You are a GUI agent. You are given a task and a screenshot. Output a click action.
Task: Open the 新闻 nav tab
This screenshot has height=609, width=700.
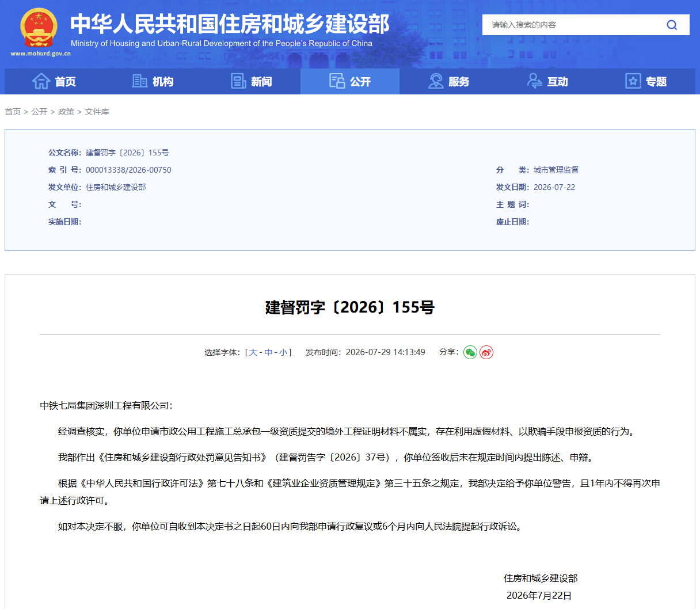pos(252,81)
